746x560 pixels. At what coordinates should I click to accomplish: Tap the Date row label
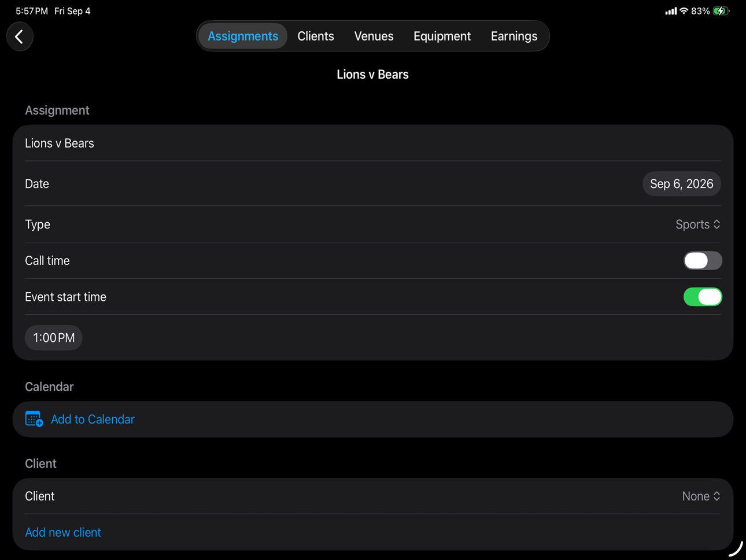coord(37,184)
